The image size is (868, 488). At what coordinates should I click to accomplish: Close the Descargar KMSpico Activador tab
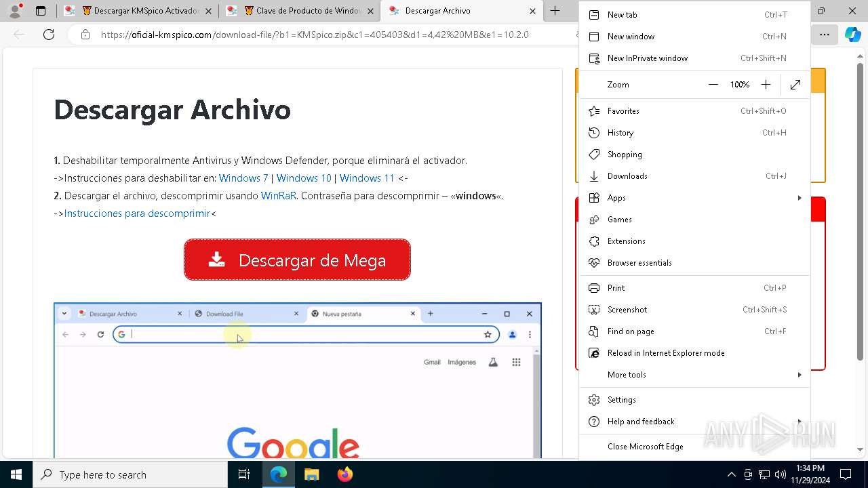pos(208,11)
